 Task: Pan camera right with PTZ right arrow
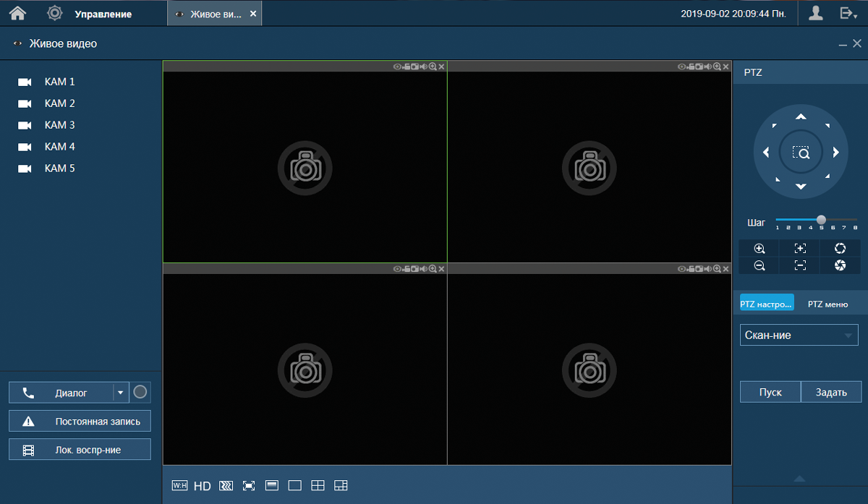point(835,152)
